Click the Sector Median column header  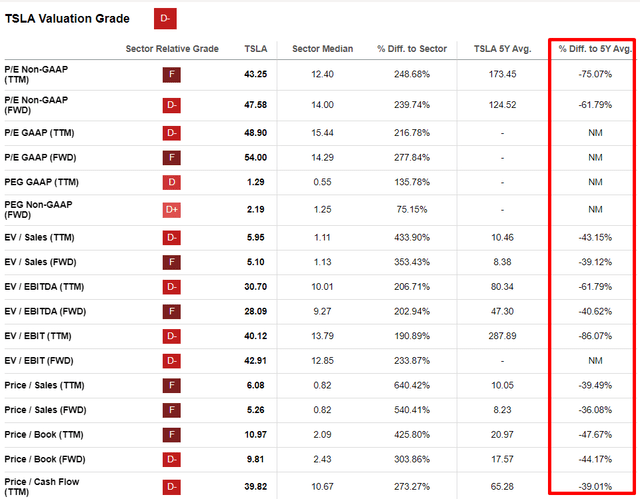coord(322,49)
